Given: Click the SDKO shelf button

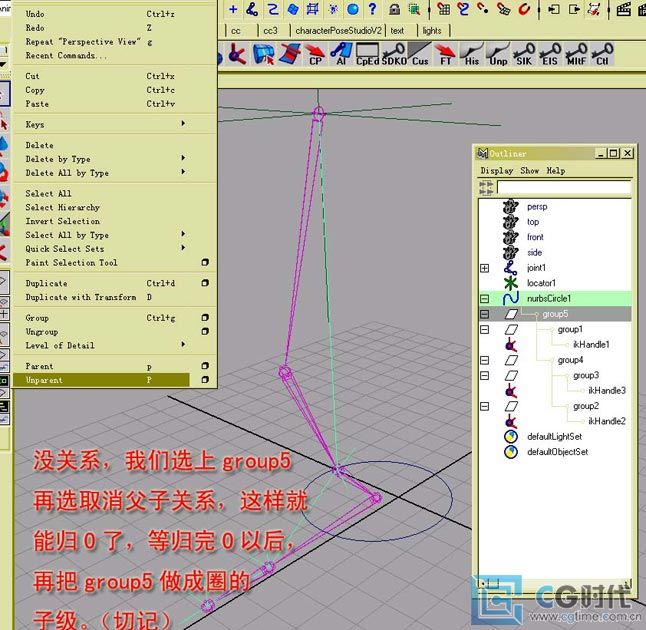Looking at the screenshot, I should pyautogui.click(x=394, y=54).
